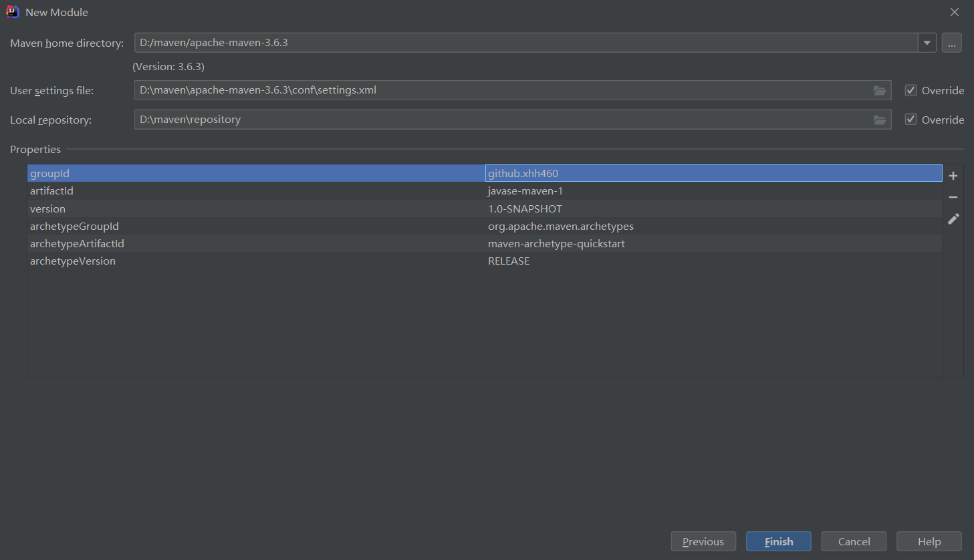Click the Cancel button
The height and width of the screenshot is (560, 974).
click(854, 541)
